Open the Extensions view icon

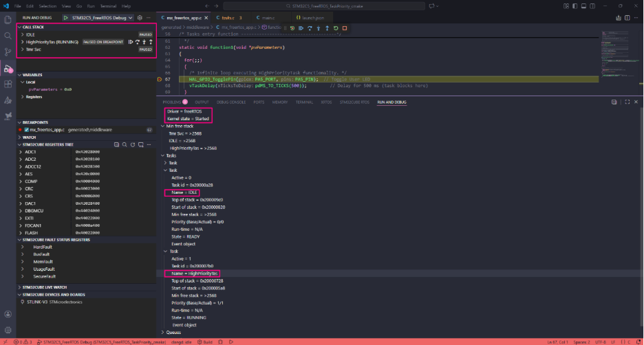(8, 85)
